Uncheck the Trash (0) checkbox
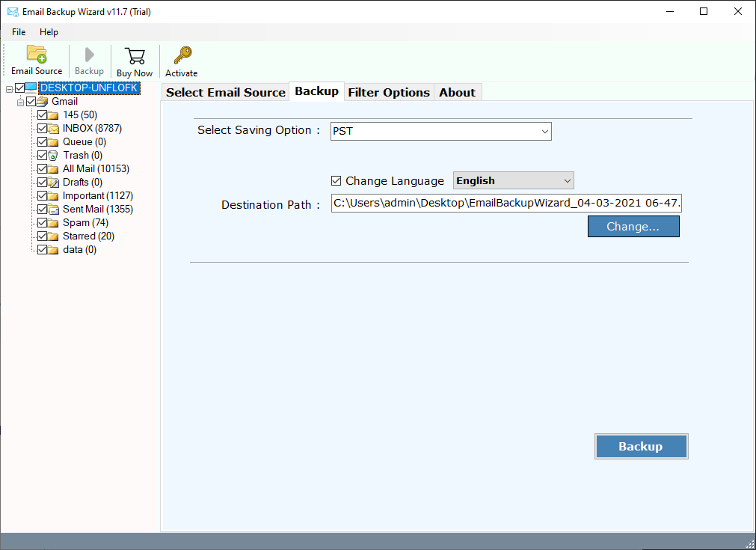Image resolution: width=756 pixels, height=550 pixels. click(x=43, y=156)
